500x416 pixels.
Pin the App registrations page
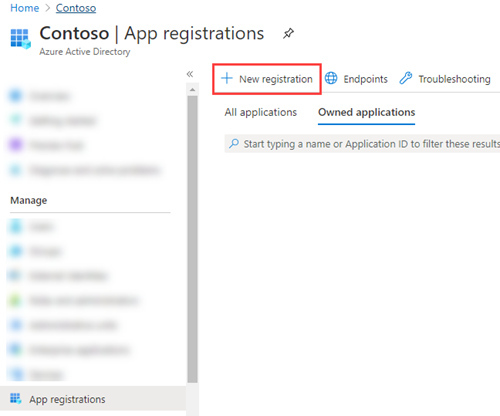coord(288,33)
